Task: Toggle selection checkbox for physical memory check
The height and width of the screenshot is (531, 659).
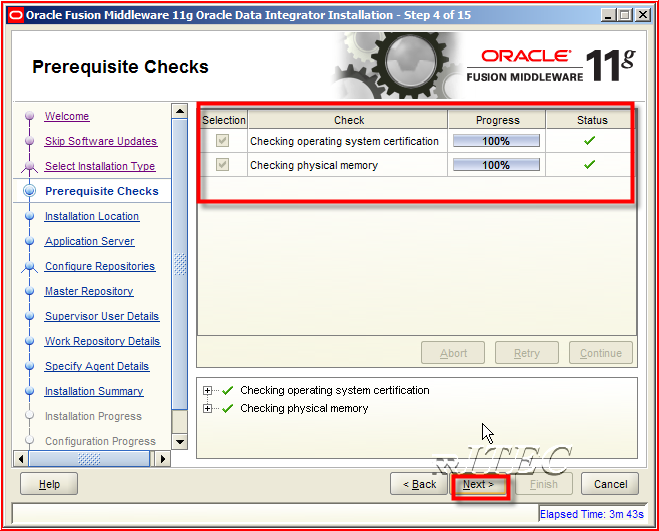Action: pyautogui.click(x=222, y=164)
